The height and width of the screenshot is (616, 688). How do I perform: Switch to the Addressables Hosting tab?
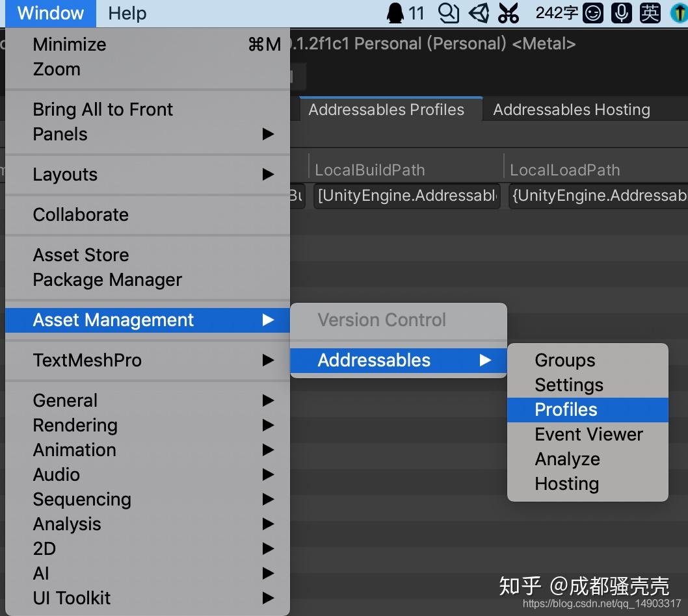[x=571, y=110]
